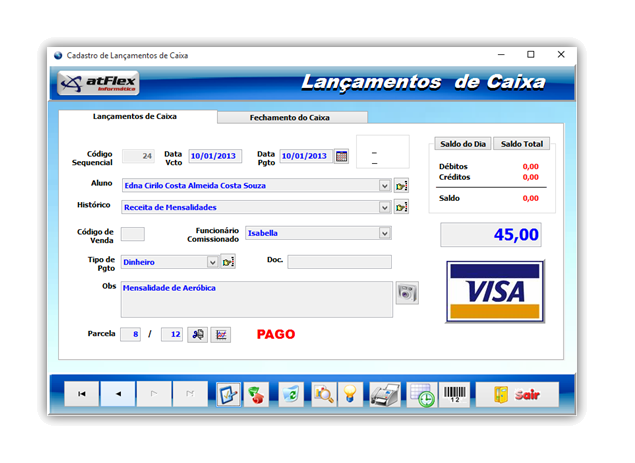Open the calendar picker beside Data Pgto
Image resolution: width=635 pixels, height=463 pixels.
pyautogui.click(x=341, y=156)
